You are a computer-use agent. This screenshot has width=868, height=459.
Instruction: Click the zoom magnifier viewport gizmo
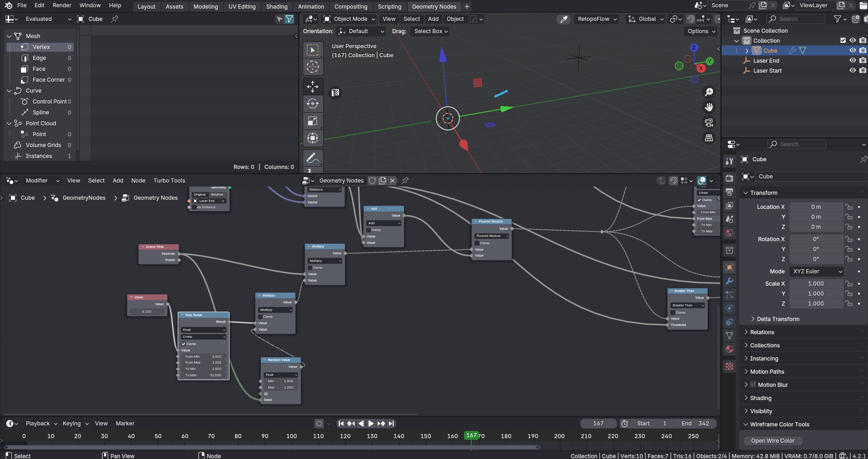(x=709, y=92)
